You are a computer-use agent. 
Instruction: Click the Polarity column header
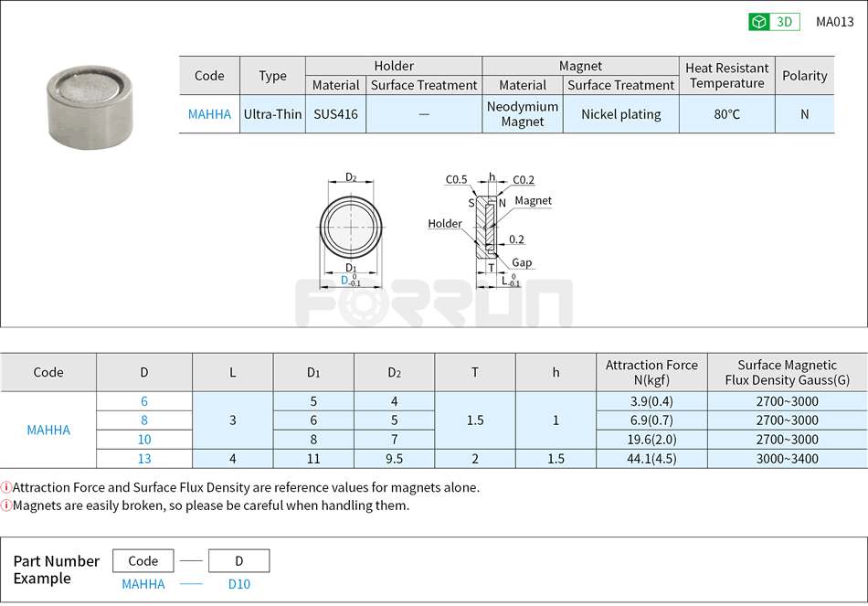[805, 76]
